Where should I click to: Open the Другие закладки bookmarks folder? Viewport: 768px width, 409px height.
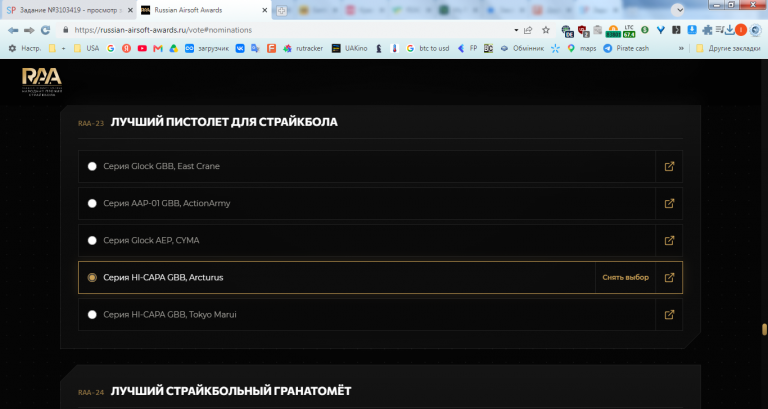pyautogui.click(x=728, y=48)
